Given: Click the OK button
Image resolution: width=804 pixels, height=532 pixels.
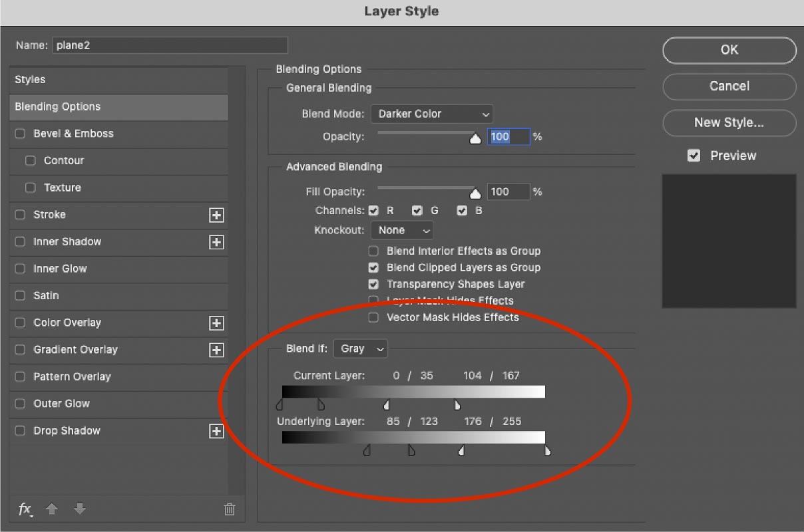Looking at the screenshot, I should point(729,50).
